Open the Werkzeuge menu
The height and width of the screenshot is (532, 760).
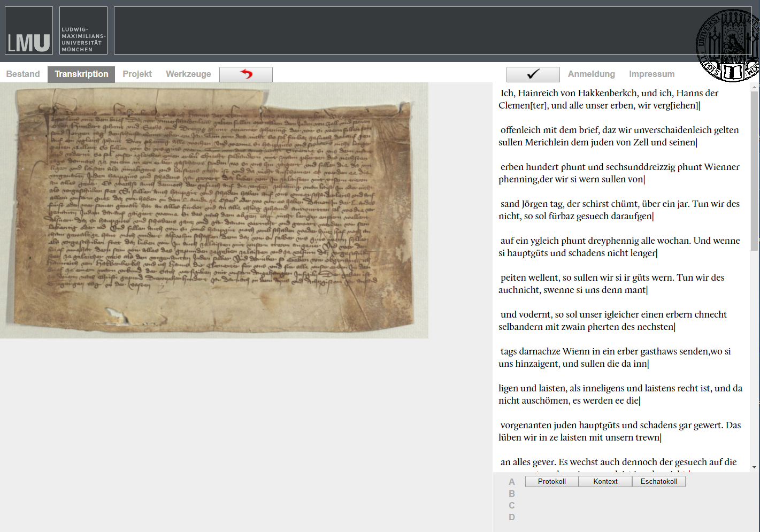coord(188,74)
